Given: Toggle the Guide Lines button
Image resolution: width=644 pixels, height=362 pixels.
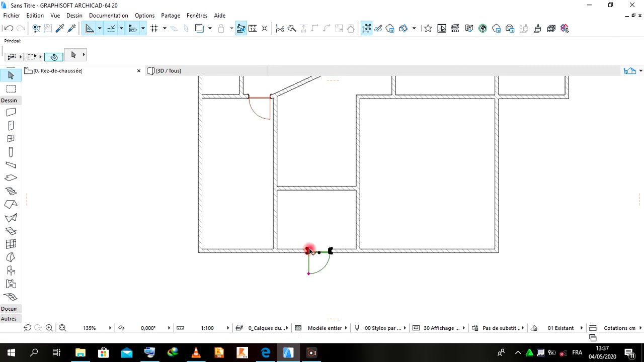Looking at the screenshot, I should coord(90,29).
